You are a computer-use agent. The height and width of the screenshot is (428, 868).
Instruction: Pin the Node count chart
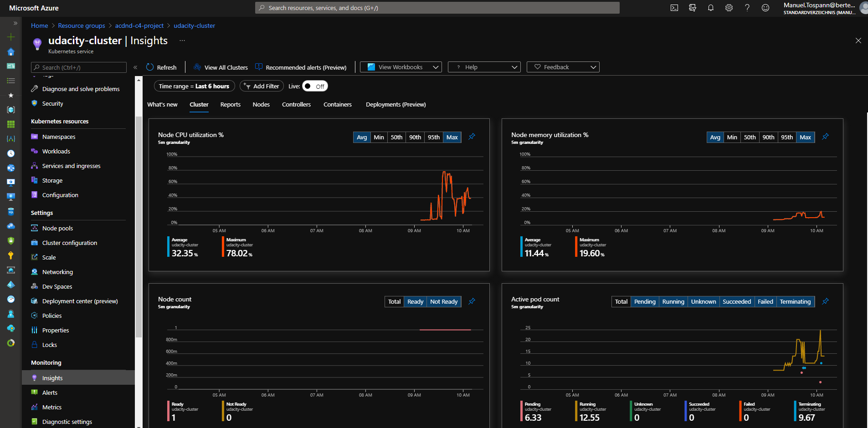472,301
